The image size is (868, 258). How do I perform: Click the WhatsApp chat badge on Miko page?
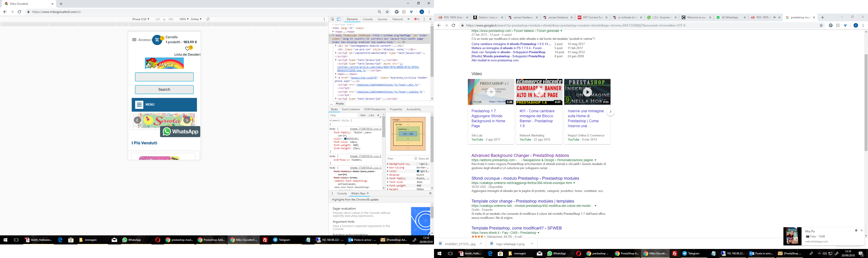pos(180,131)
